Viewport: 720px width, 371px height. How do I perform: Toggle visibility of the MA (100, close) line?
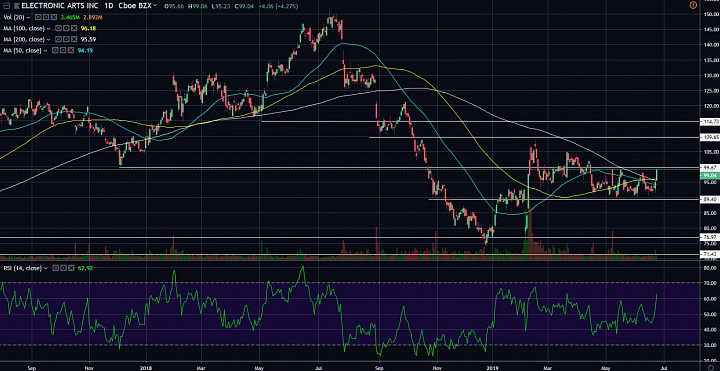pyautogui.click(x=58, y=28)
